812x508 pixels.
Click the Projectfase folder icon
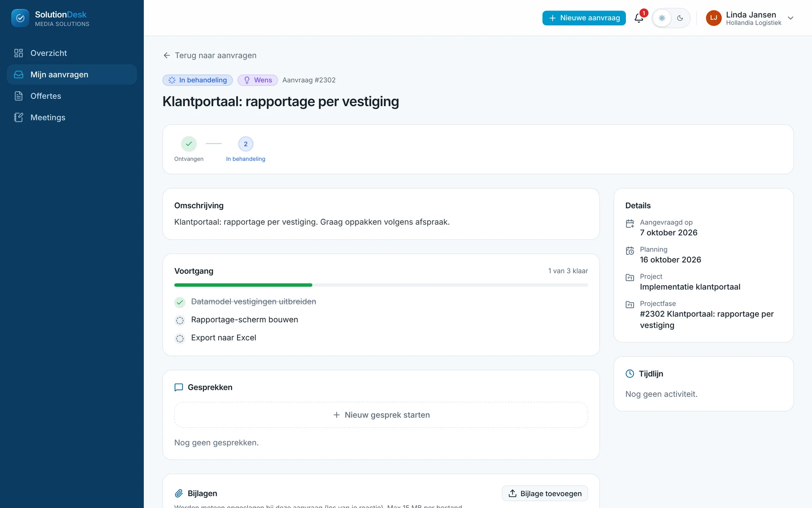click(x=630, y=305)
